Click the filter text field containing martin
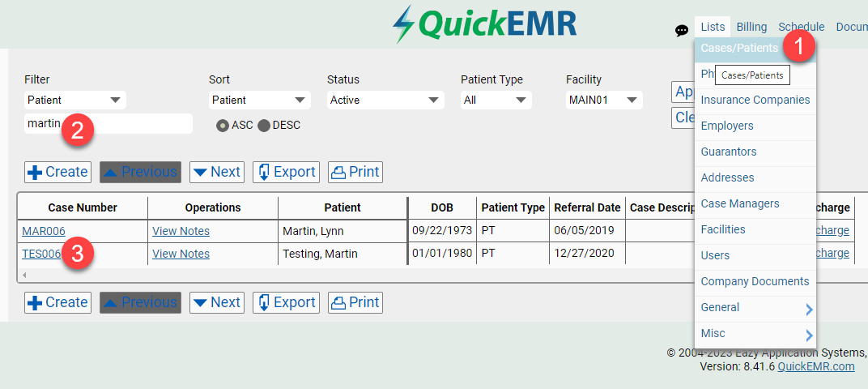Viewport: 868px width, 389px height. (x=108, y=123)
